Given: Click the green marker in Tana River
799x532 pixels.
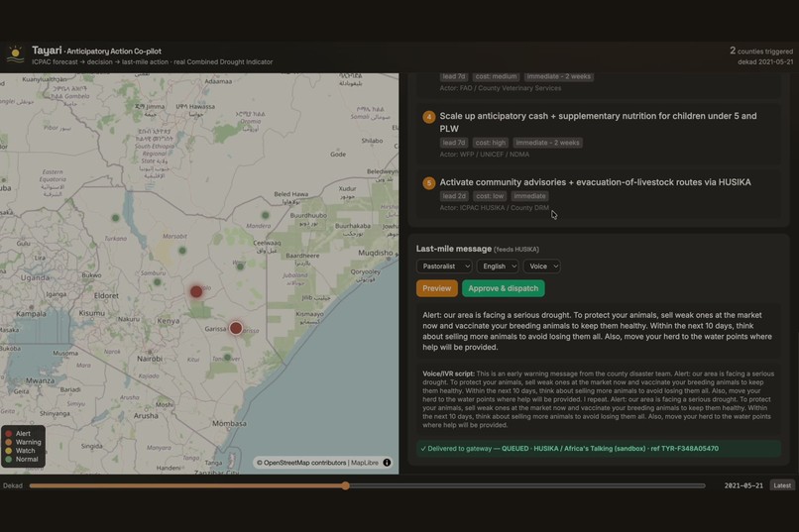Looking at the screenshot, I should coord(227,358).
